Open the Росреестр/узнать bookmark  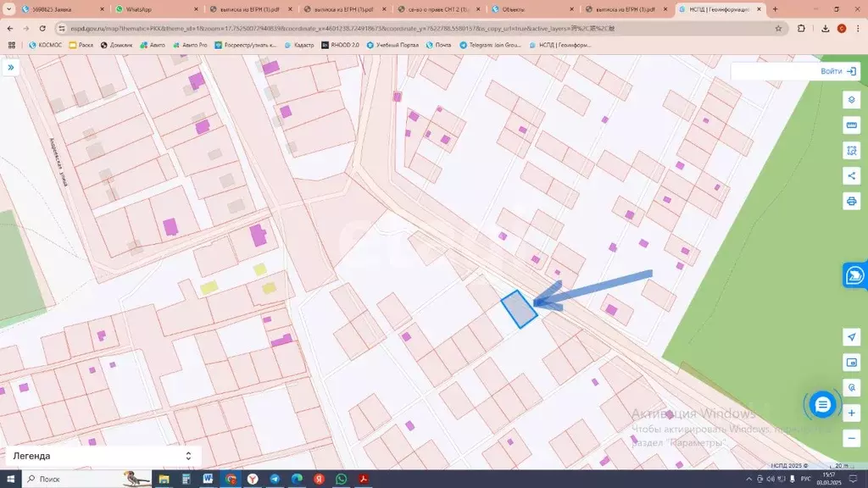pyautogui.click(x=246, y=46)
